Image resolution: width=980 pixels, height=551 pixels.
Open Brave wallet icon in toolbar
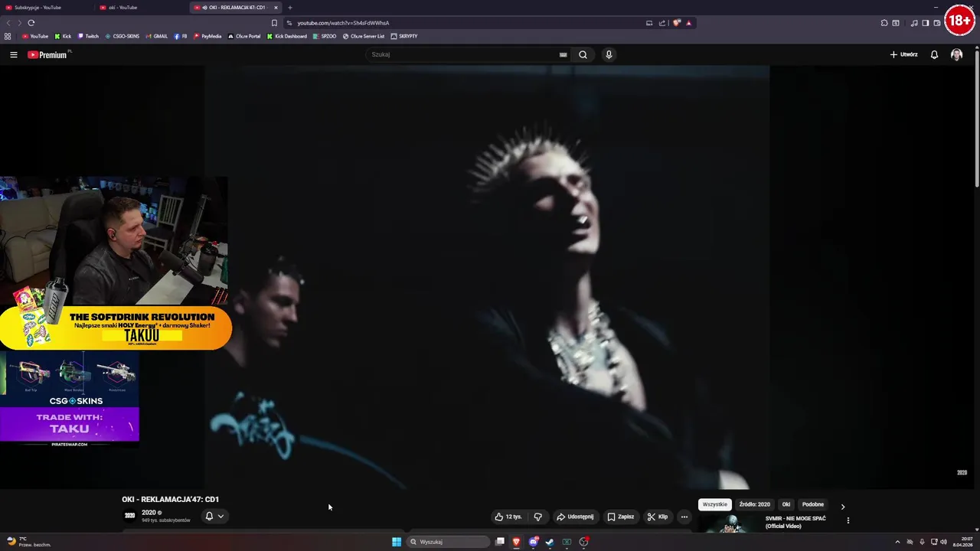tap(937, 23)
